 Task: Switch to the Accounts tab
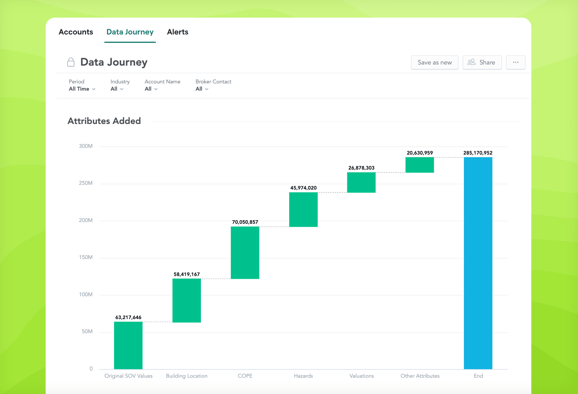[x=76, y=32]
